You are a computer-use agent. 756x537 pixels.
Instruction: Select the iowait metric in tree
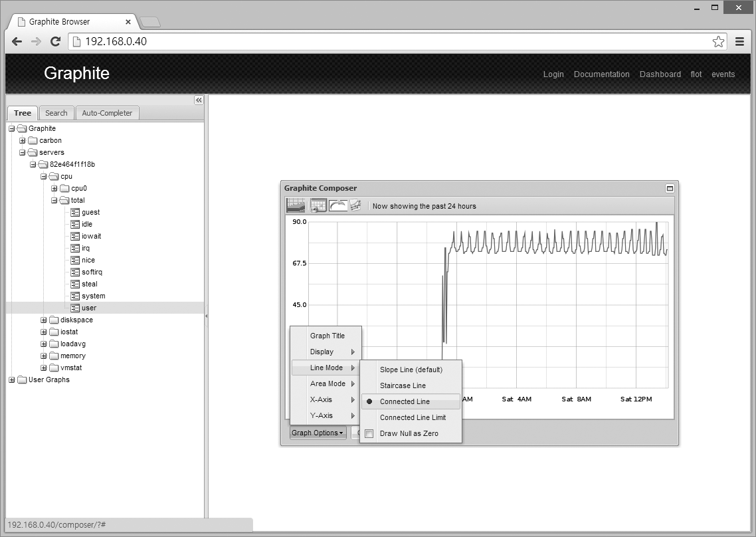pyautogui.click(x=91, y=237)
